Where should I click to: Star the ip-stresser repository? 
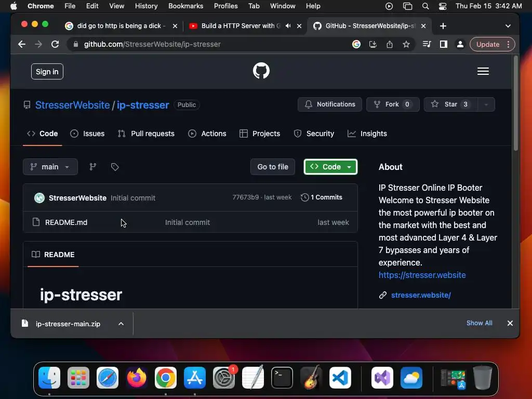pyautogui.click(x=451, y=104)
